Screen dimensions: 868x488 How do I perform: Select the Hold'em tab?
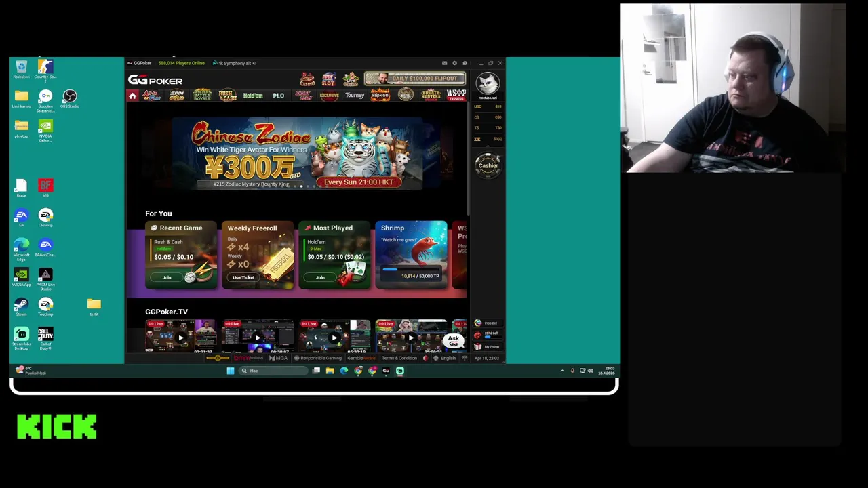(253, 96)
